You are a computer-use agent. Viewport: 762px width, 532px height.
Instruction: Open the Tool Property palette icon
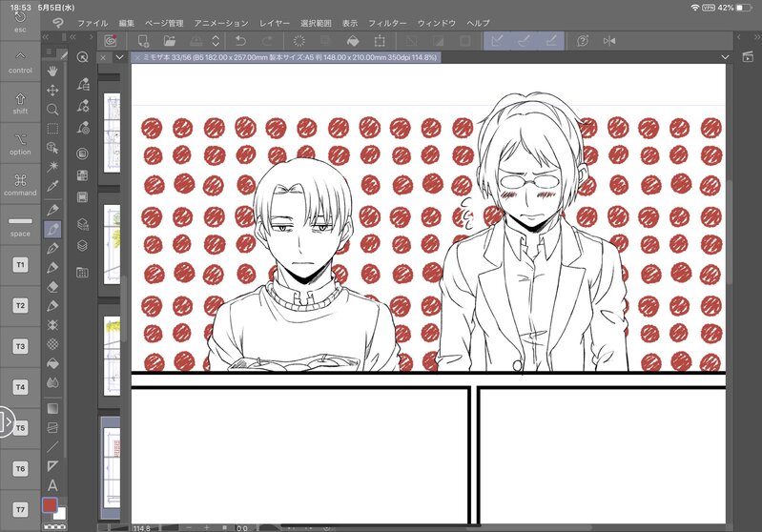[83, 106]
